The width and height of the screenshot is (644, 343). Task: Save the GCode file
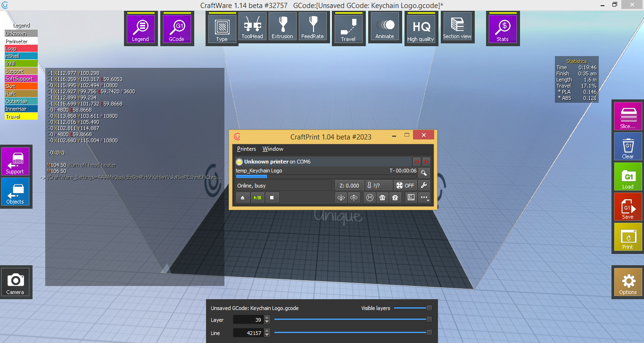click(x=628, y=207)
